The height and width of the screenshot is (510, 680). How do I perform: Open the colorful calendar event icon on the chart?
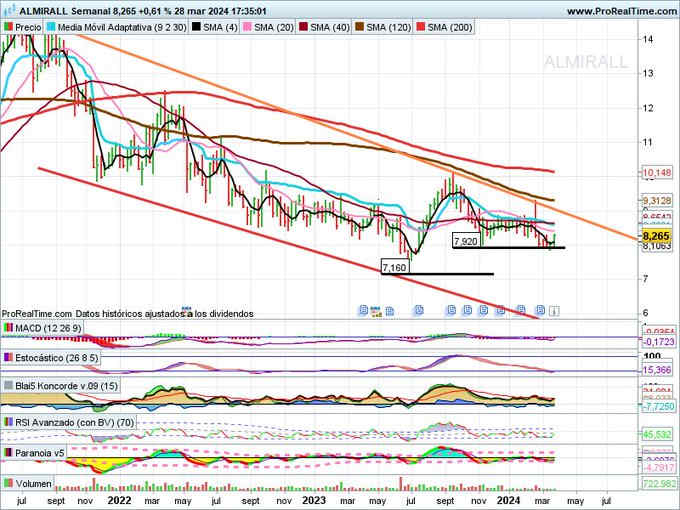point(376,311)
